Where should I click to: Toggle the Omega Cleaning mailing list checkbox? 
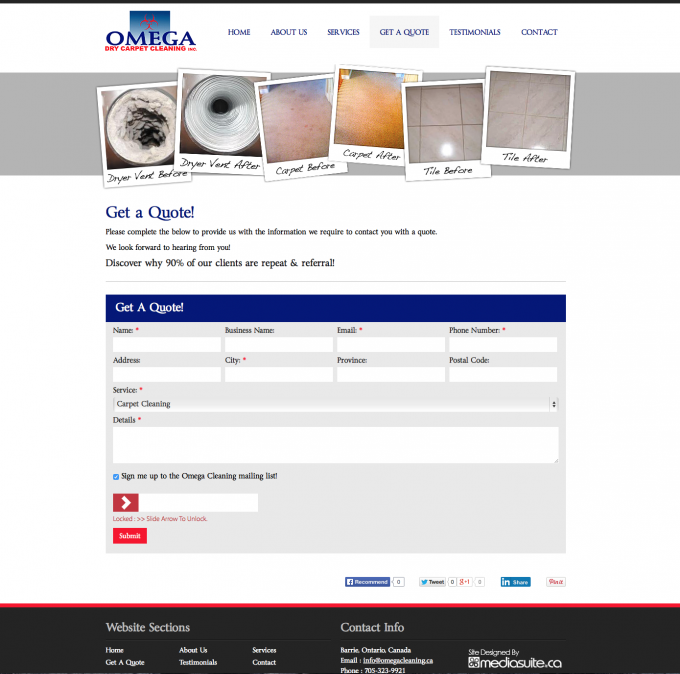[x=116, y=476]
